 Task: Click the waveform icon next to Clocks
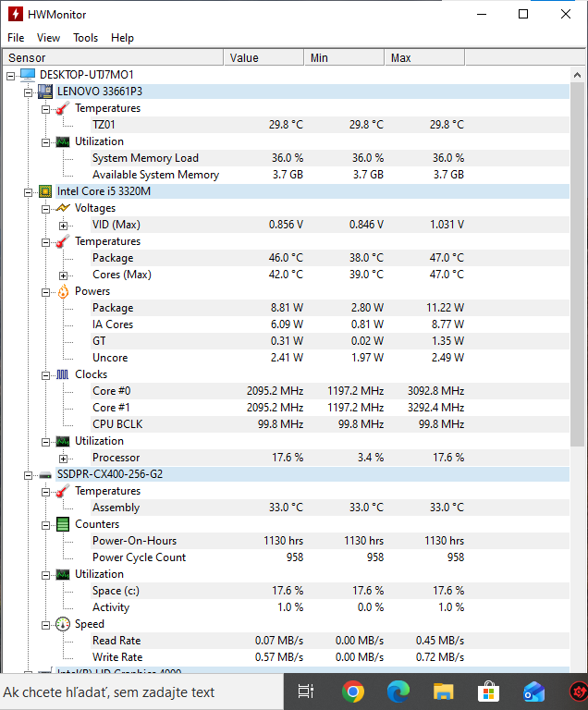tap(63, 374)
